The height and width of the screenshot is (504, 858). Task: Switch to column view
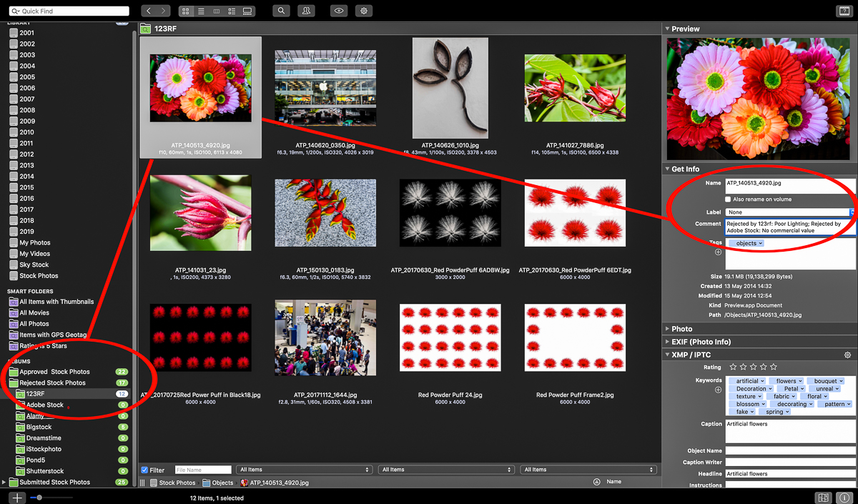click(x=217, y=11)
